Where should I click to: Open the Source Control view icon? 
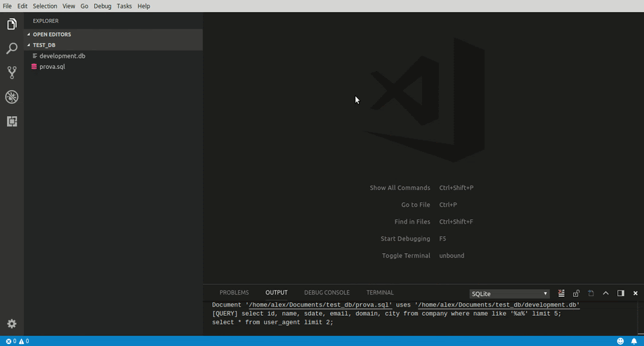[x=12, y=72]
